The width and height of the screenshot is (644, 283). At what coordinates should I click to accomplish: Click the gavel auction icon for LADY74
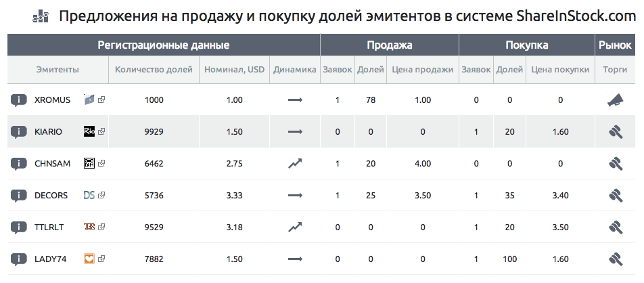pos(616,259)
